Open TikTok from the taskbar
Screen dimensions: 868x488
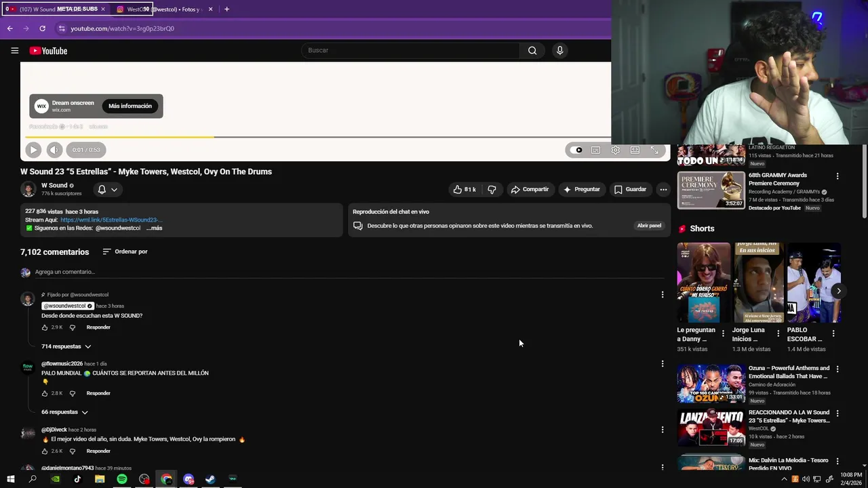[x=77, y=479]
